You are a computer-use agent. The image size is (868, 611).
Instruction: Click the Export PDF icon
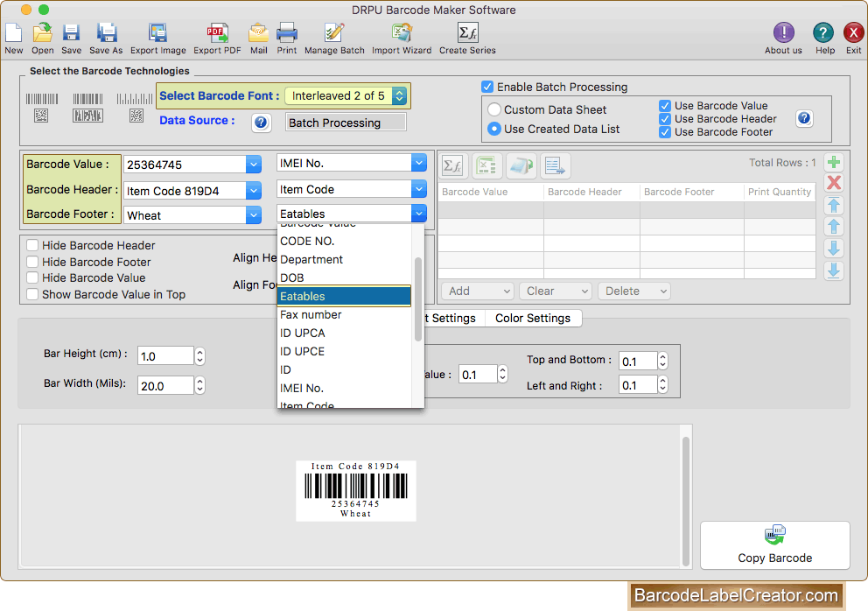[217, 32]
